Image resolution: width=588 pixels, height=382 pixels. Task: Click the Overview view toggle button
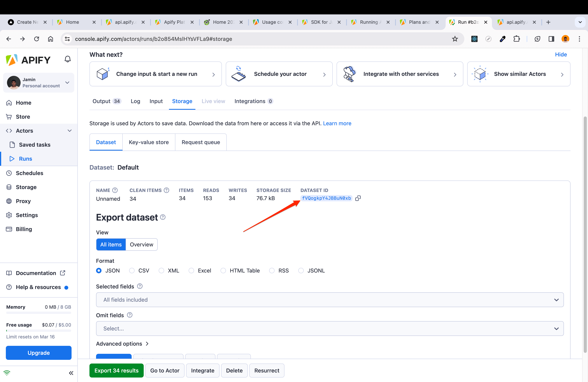(141, 244)
